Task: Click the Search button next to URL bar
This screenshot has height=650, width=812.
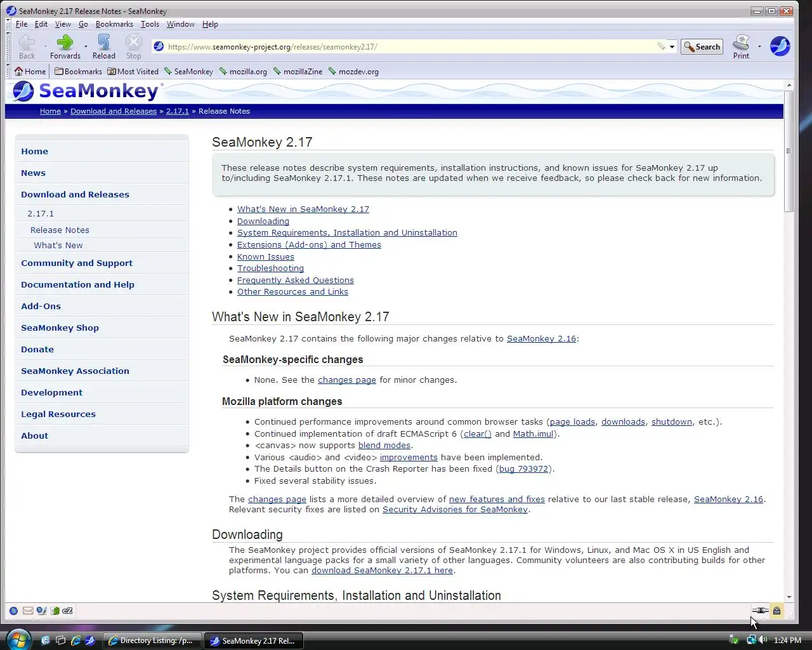Action: tap(702, 46)
